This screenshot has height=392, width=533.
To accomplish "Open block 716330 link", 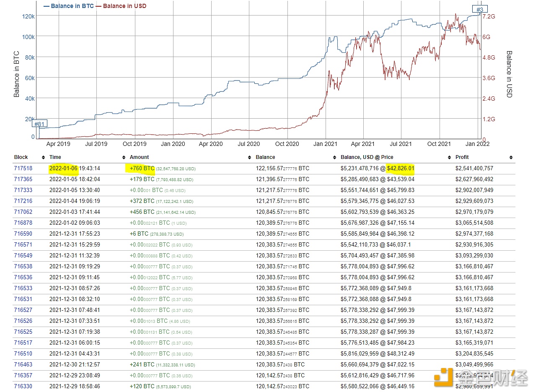I will (x=23, y=387).
